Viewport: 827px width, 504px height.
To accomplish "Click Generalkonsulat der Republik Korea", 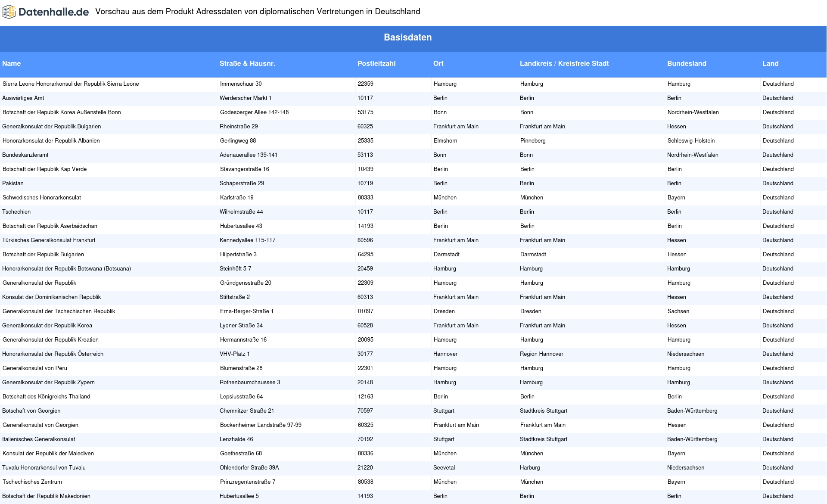I will coord(47,325).
